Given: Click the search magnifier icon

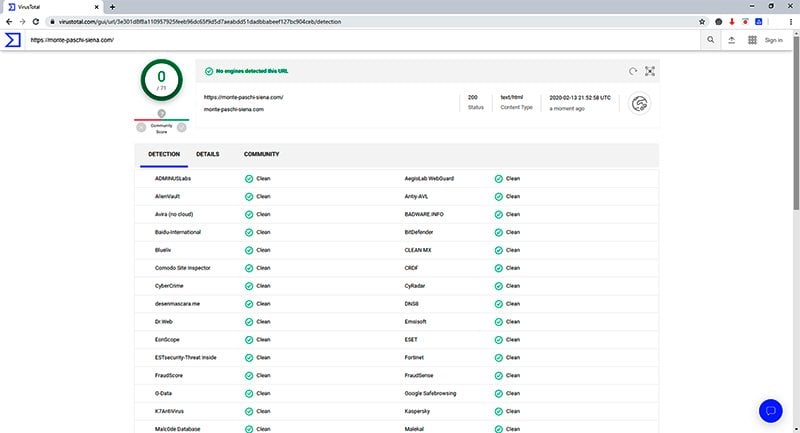Looking at the screenshot, I should click(710, 40).
